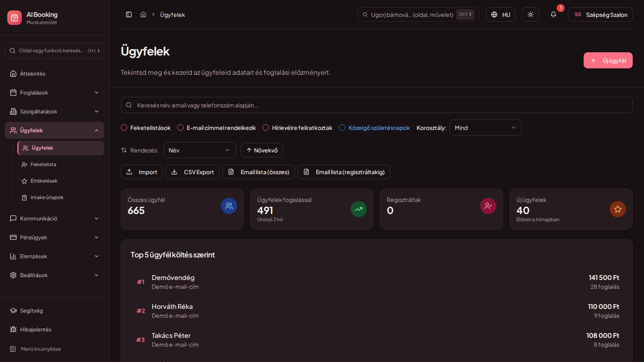Viewport: 644px width, 362px height.
Task: Click the Hibajelentés bug icon
Action: click(13, 329)
